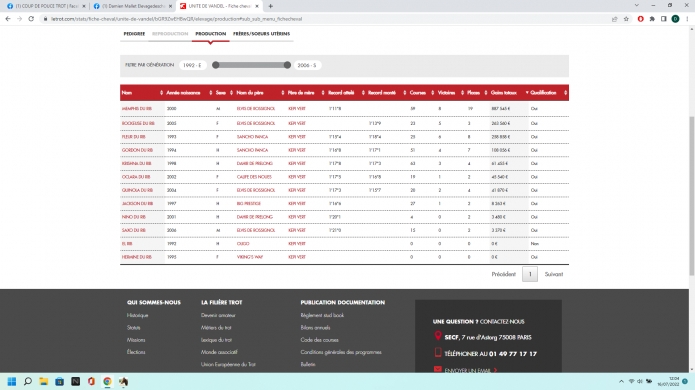Go to the Précédent page
Screen dimensions: 695x390
[x=504, y=274]
